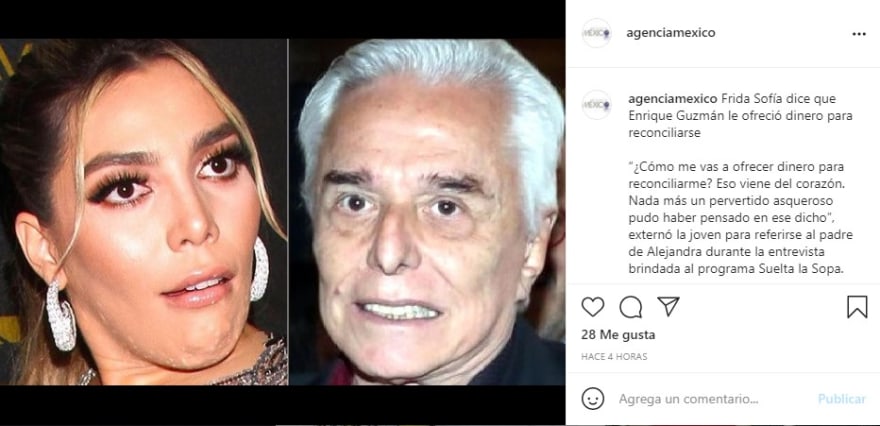Open the agenciamexico profile from the header username
Viewport: 880px width, 426px height.
coord(671,33)
